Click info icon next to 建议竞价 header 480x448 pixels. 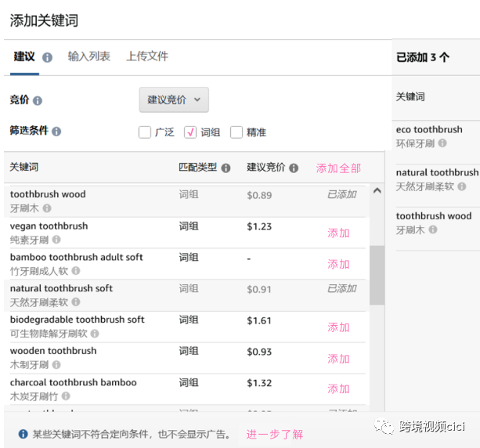[294, 168]
